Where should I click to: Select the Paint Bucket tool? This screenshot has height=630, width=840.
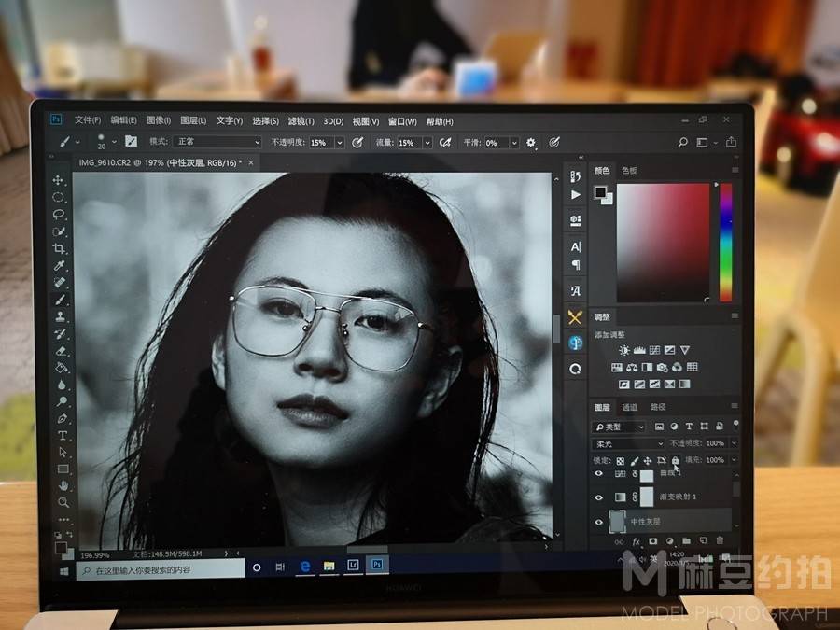tap(62, 368)
